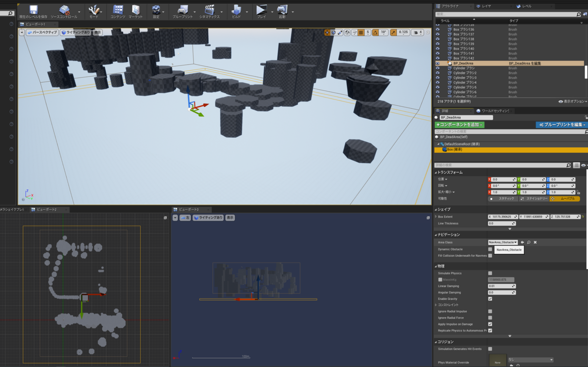Disable the Enable Gravity checkbox
Viewport: 588px width, 367px height.
point(490,298)
